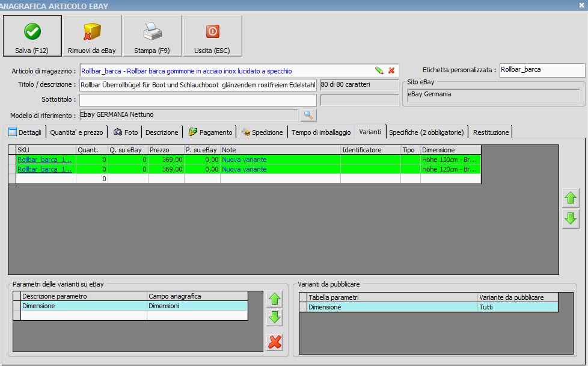Select Dimensioni in Campo anagrafica column
The image size is (588, 366).
[x=197, y=306]
